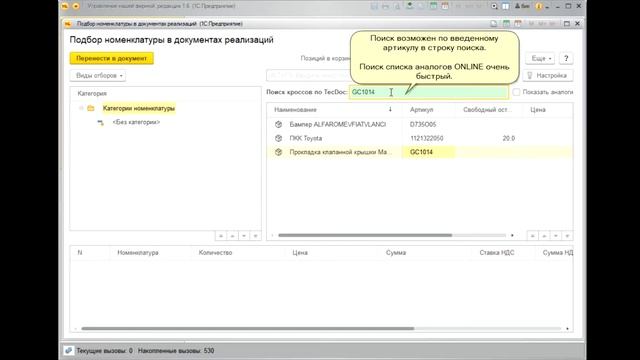
Task: Move down one row button under items table
Action: click(556, 236)
